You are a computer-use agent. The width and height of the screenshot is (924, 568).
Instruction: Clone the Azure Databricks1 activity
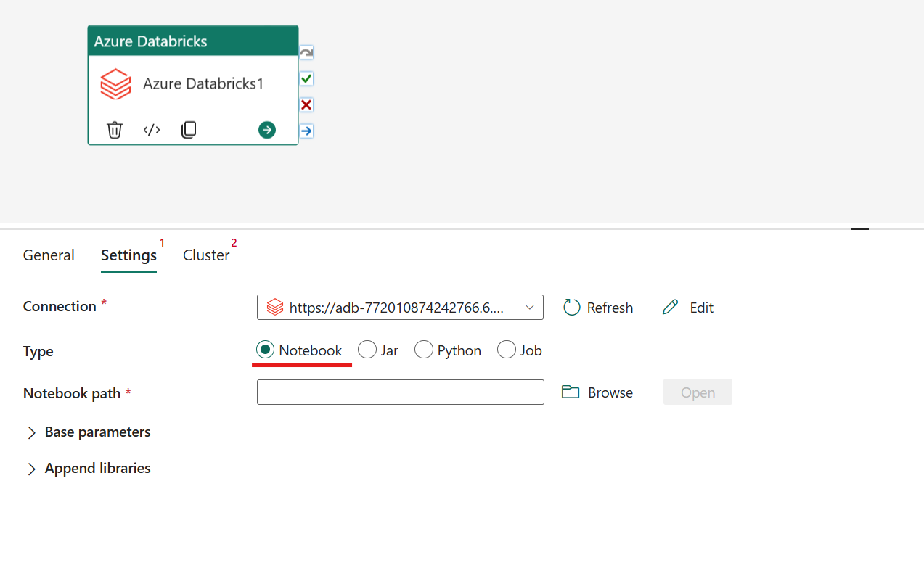[189, 130]
